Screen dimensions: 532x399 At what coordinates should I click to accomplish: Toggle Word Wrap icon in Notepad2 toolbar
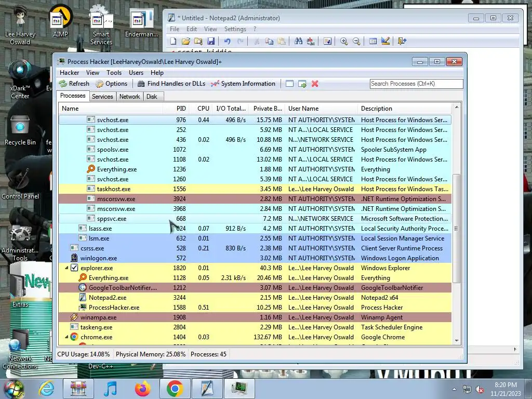click(x=327, y=42)
